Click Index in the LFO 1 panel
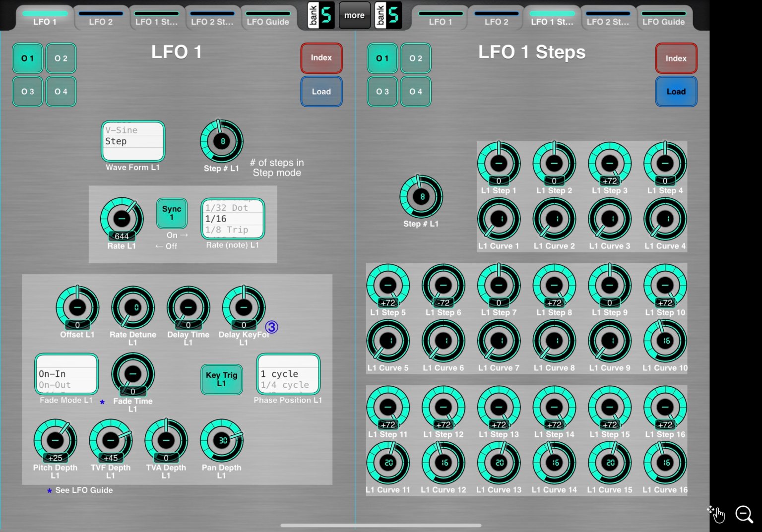762x532 pixels. point(321,58)
